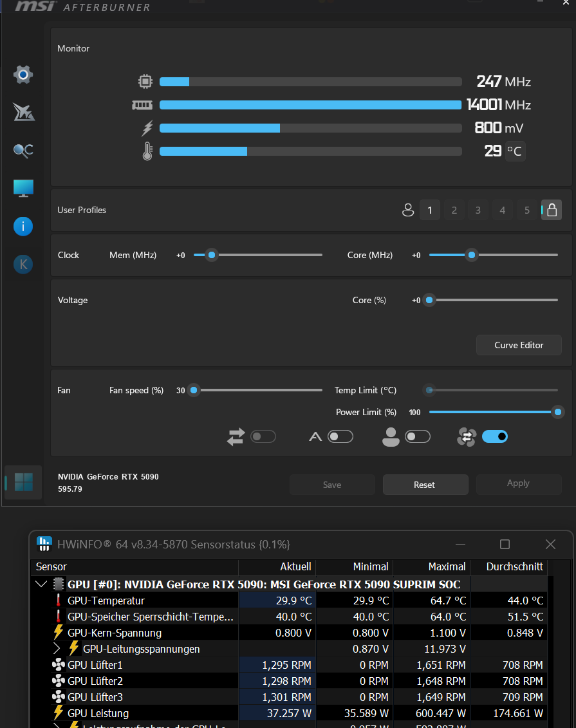Screen dimensions: 576x728
Task: Click the sync arrows icon
Action: [236, 437]
